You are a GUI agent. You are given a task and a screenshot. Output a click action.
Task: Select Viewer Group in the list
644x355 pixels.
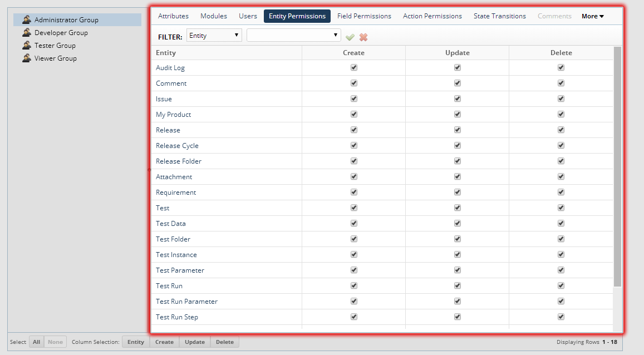tap(77, 58)
